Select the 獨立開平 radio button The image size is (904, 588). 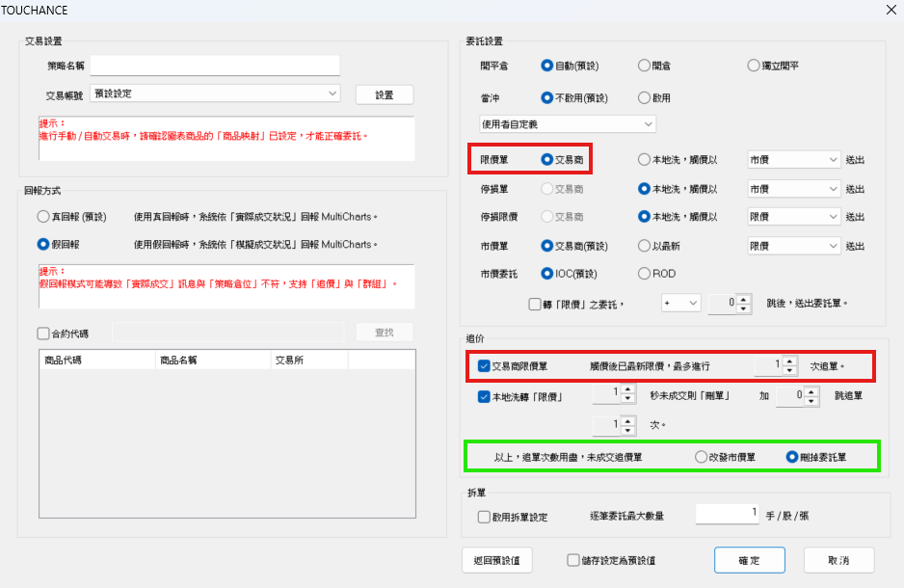(x=754, y=66)
